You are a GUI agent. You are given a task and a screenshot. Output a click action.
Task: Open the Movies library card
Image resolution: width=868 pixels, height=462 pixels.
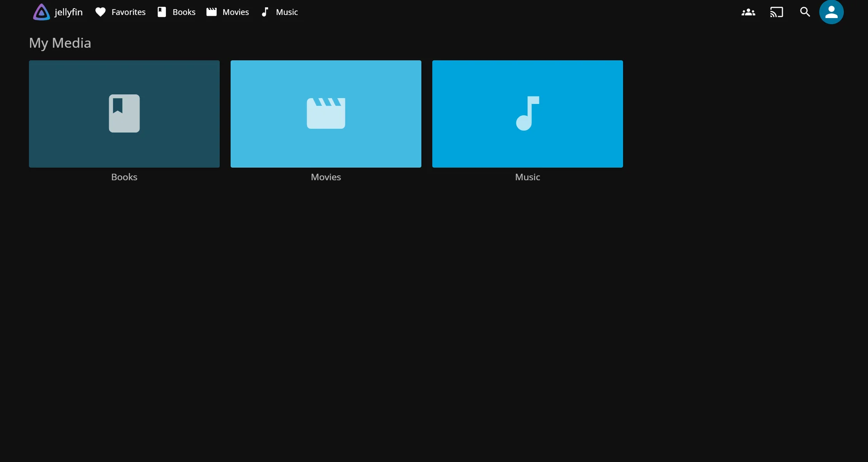pyautogui.click(x=326, y=114)
